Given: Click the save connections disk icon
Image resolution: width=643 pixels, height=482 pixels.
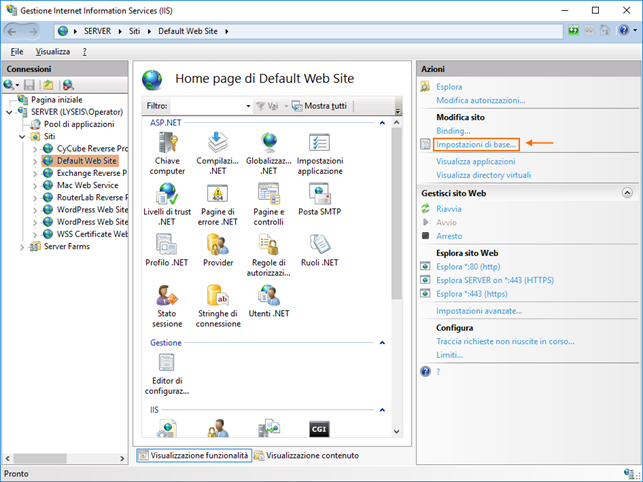Looking at the screenshot, I should 29,85.
